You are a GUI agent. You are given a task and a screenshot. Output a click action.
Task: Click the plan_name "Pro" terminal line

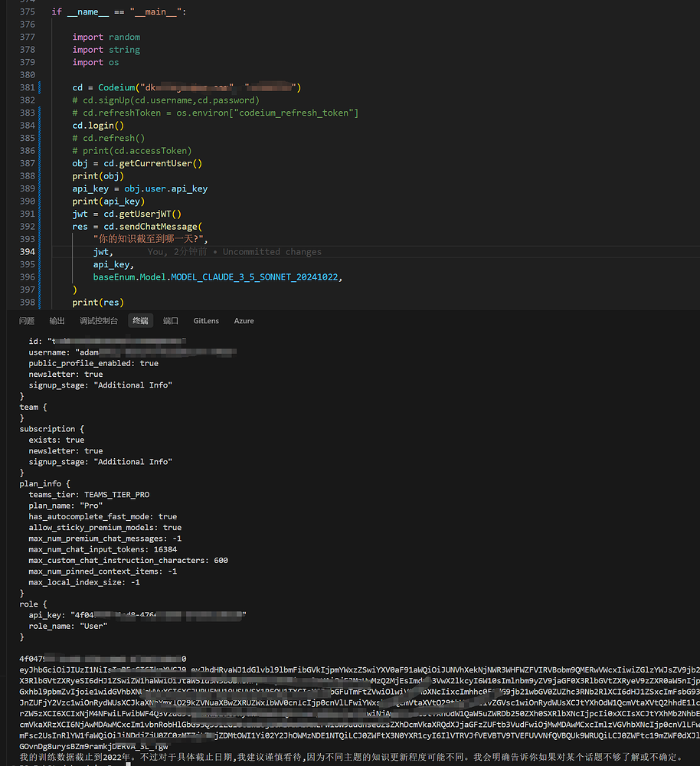click(x=65, y=506)
